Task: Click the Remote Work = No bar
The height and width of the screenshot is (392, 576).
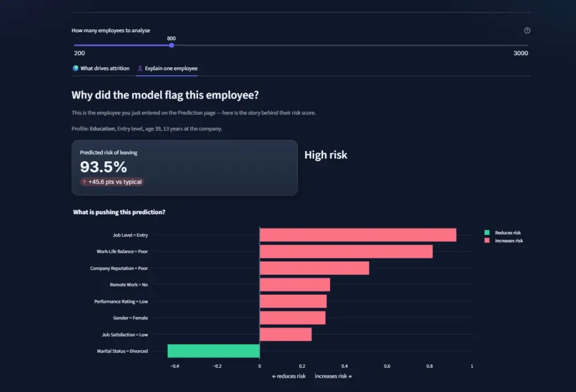Action: click(x=294, y=284)
